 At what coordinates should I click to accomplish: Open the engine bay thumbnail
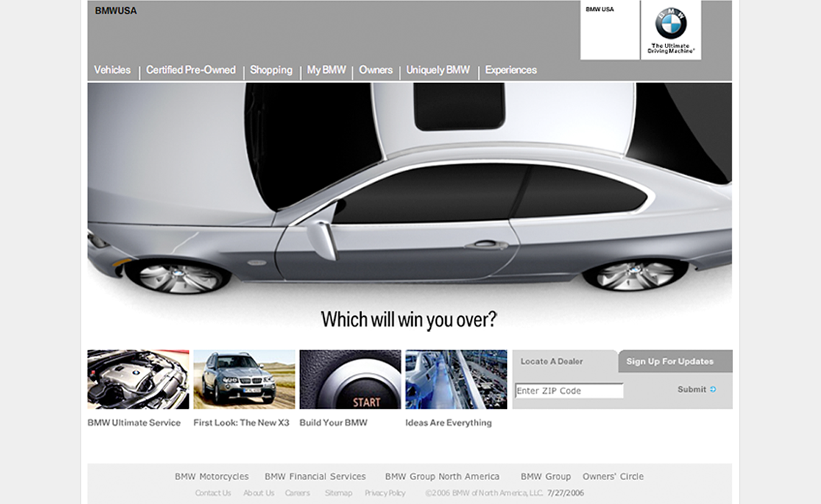click(x=138, y=379)
